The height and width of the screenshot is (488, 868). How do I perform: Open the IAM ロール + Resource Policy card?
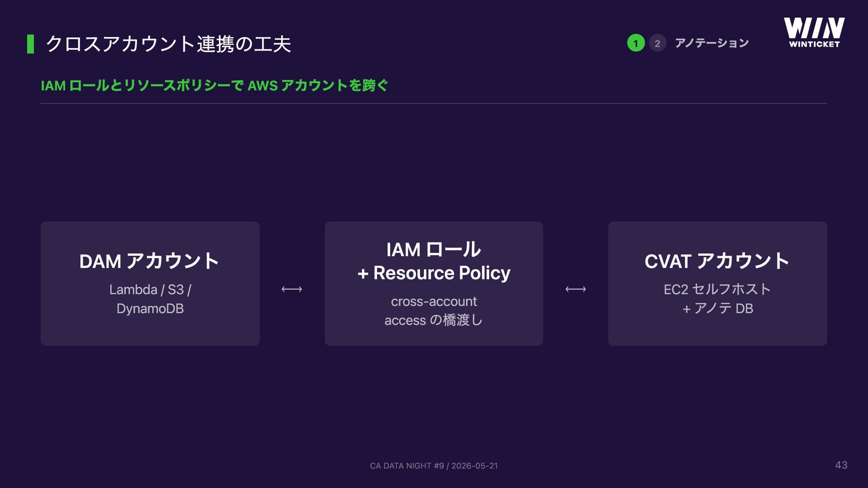pyautogui.click(x=434, y=284)
